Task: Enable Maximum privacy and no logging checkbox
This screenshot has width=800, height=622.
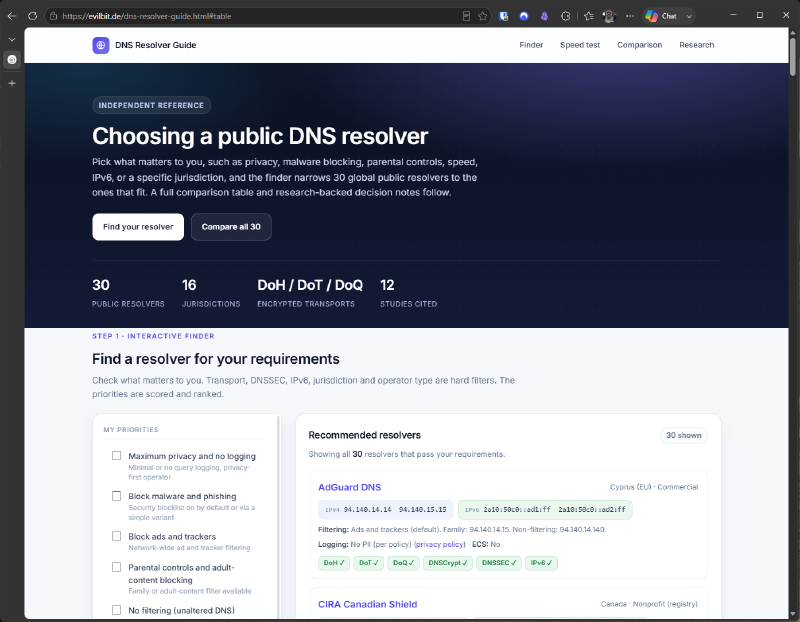Action: 116,456
